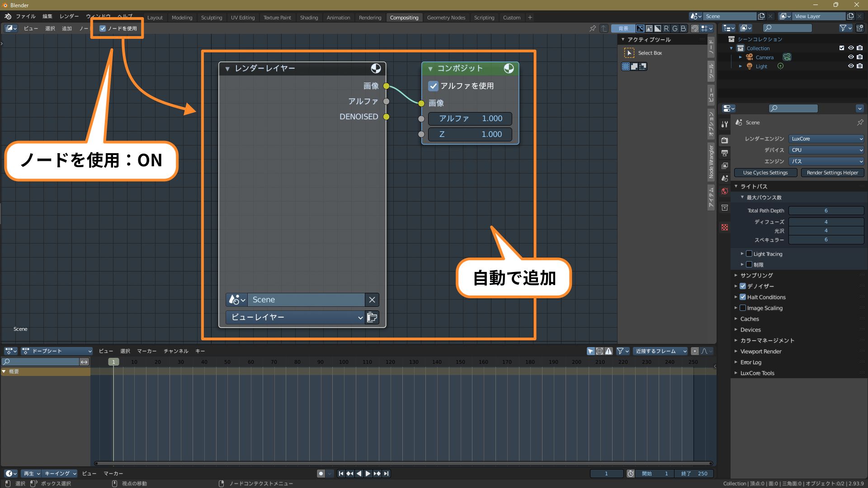Open the View Layer properties tab
The image size is (868, 488).
click(725, 166)
